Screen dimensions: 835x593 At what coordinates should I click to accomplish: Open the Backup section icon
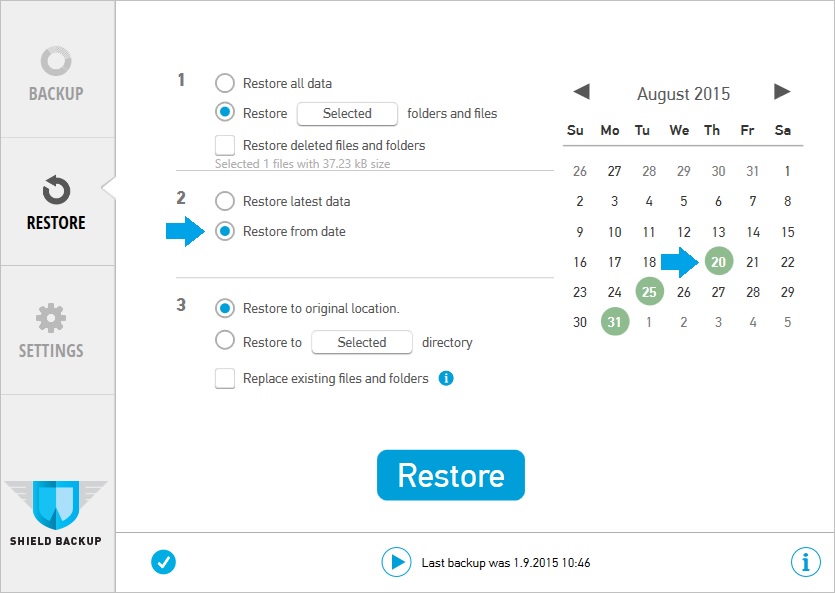(x=56, y=61)
